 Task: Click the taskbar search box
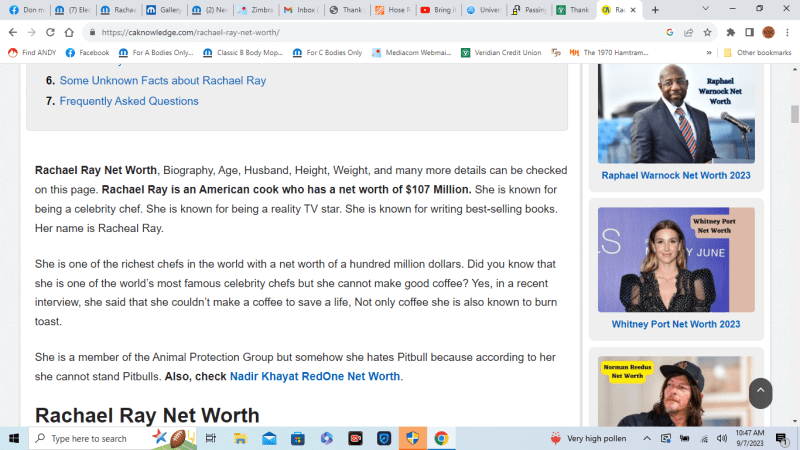click(x=112, y=438)
